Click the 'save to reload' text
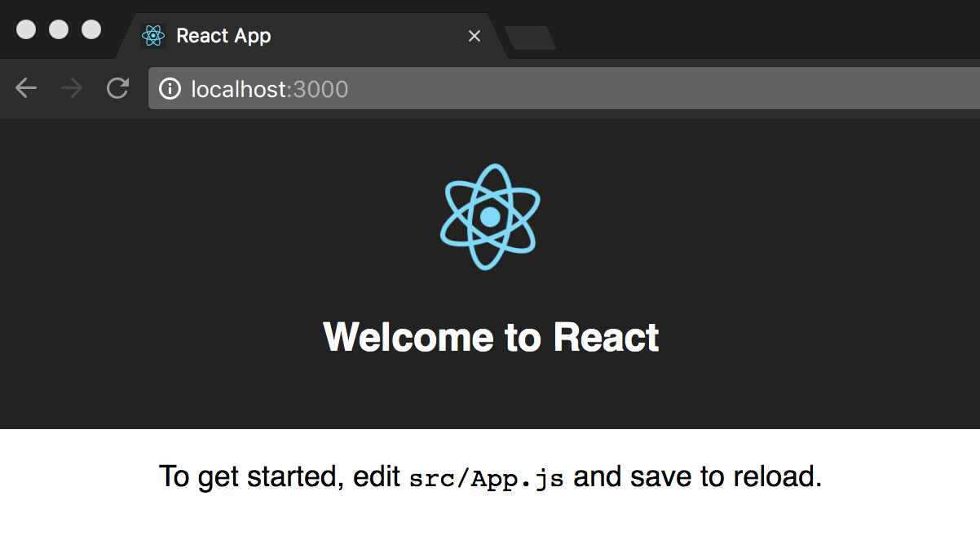 [x=726, y=476]
